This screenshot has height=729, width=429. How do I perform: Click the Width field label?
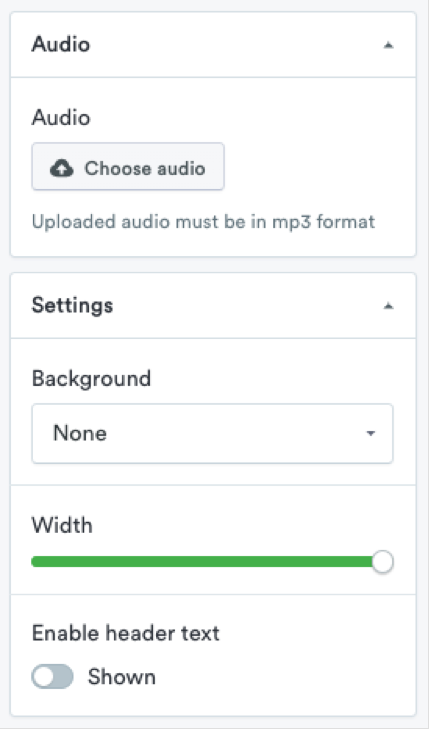62,525
